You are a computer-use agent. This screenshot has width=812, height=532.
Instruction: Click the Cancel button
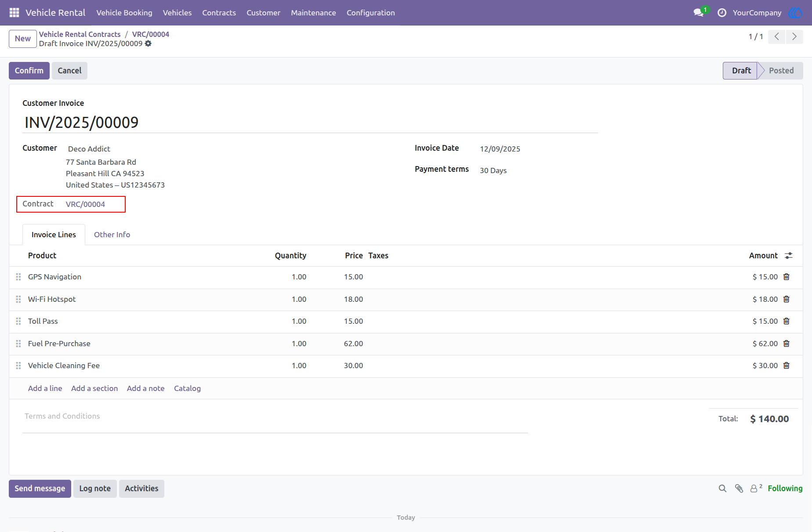click(69, 71)
